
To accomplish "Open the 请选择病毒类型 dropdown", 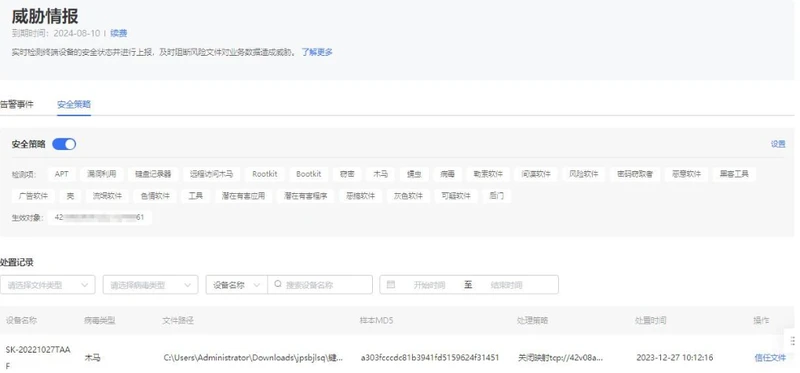I will [x=151, y=285].
